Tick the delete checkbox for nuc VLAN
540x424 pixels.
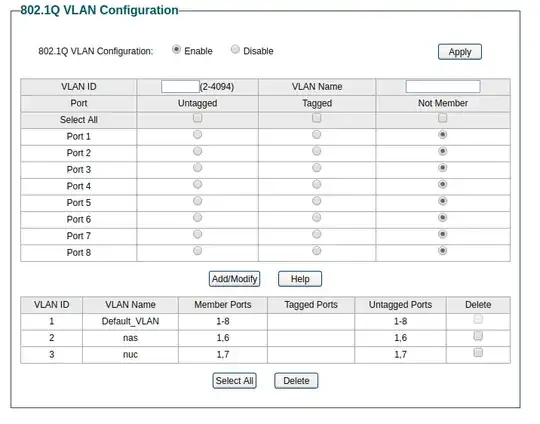coord(478,352)
